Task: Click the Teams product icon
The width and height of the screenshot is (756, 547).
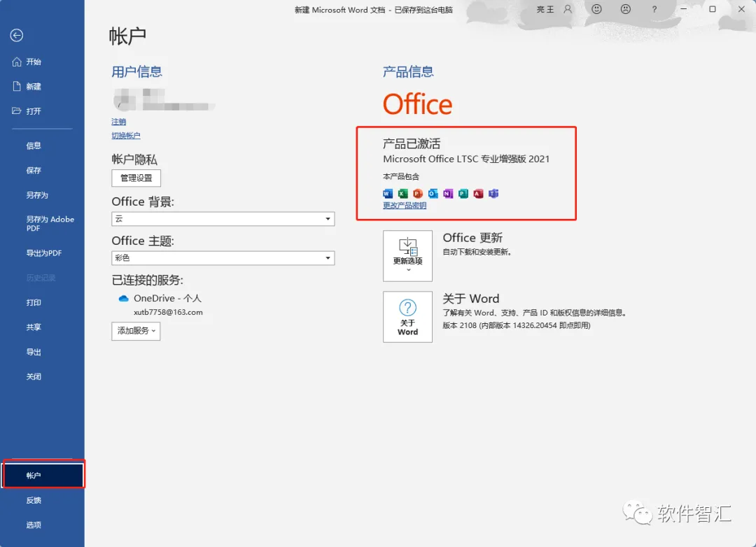Action: coord(493,194)
